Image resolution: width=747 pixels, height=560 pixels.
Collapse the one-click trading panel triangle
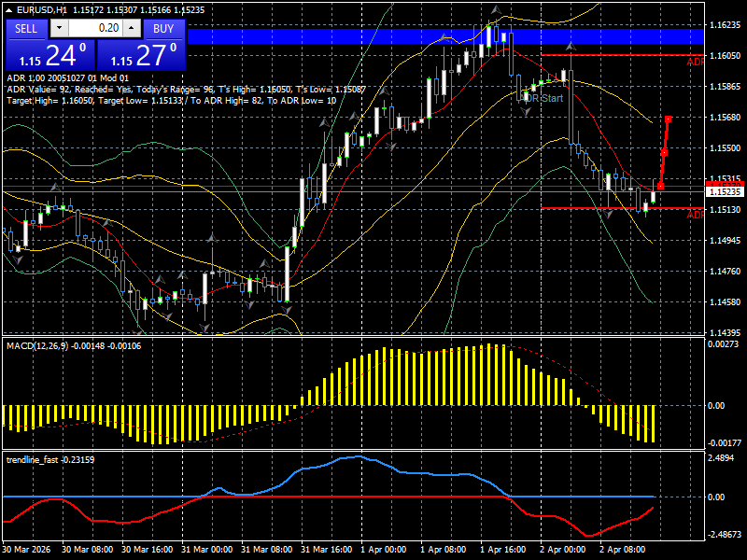[7, 12]
